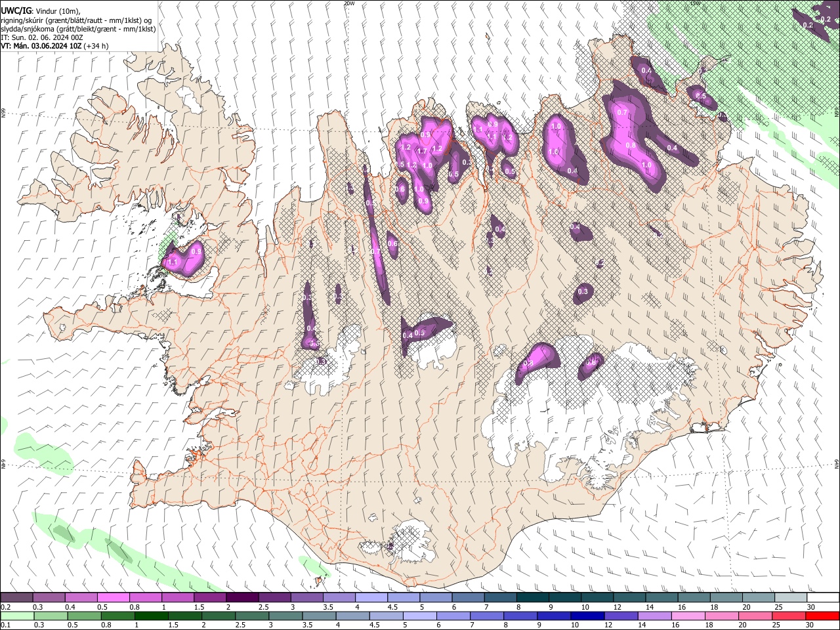Select the 'rigning/skúrir' legend description line
Screen dimensions: 840x630
pos(76,20)
